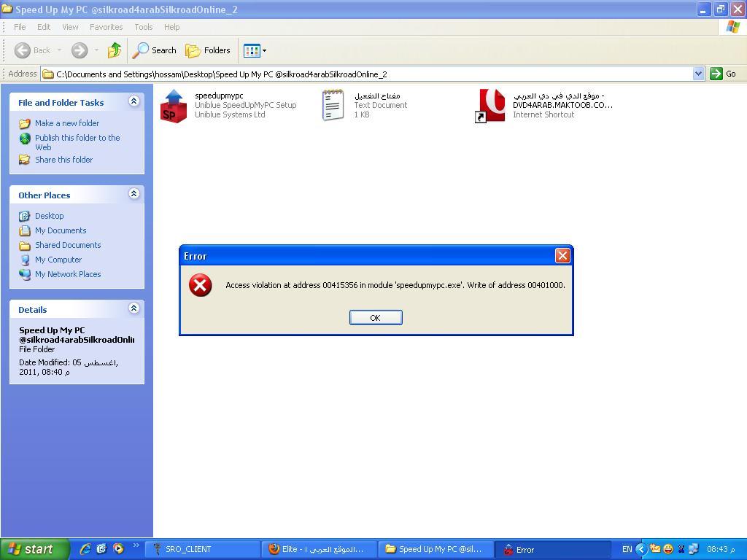
Task: Switch to Speed Up My PC taskbar button
Action: 436,550
